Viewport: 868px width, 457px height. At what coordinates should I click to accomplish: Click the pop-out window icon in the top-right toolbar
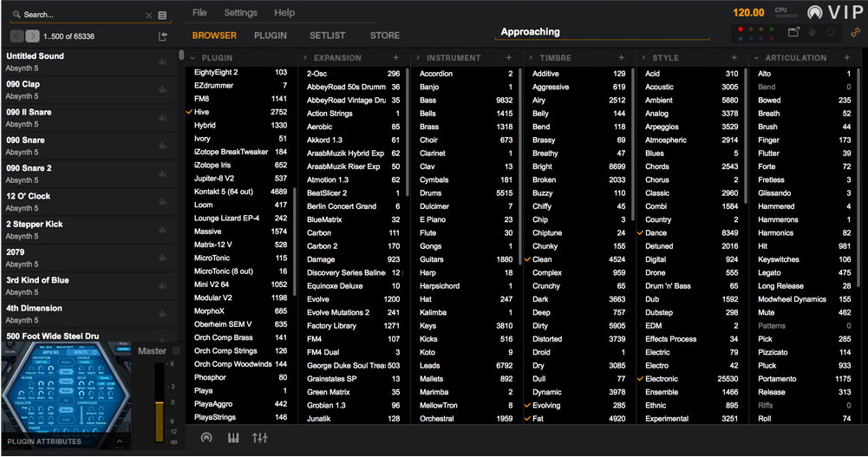click(x=793, y=32)
